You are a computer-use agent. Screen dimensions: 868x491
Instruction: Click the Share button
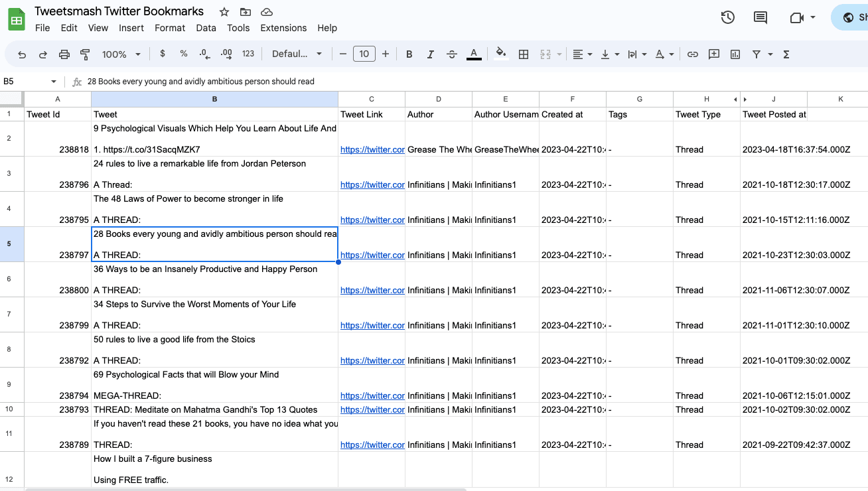pos(850,18)
